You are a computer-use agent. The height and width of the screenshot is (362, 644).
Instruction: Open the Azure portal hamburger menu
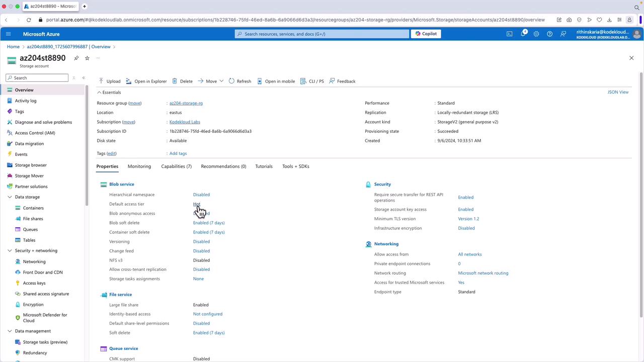coord(8,34)
